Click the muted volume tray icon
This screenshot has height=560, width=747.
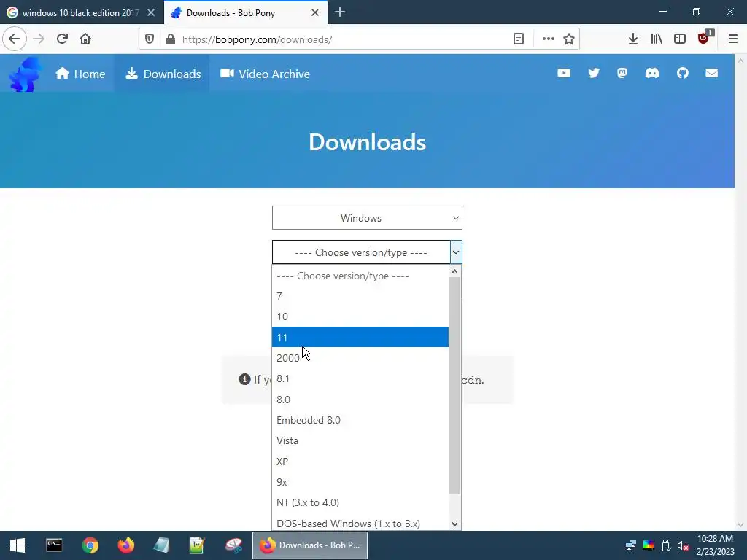point(683,545)
